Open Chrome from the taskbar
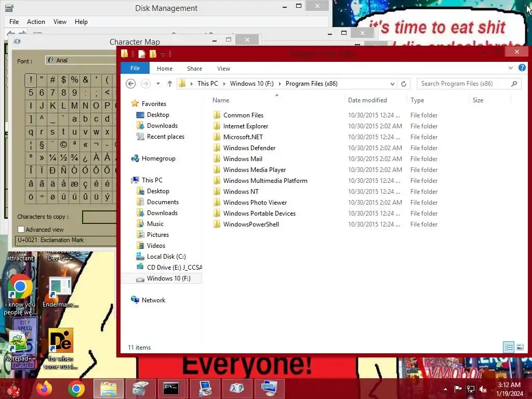The width and height of the screenshot is (532, 399). [x=76, y=389]
